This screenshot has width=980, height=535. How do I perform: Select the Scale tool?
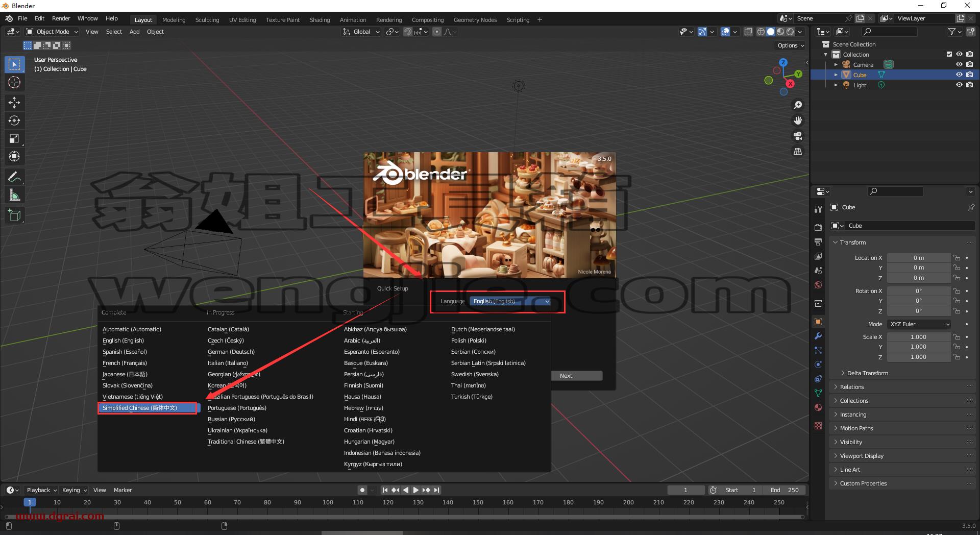(14, 138)
